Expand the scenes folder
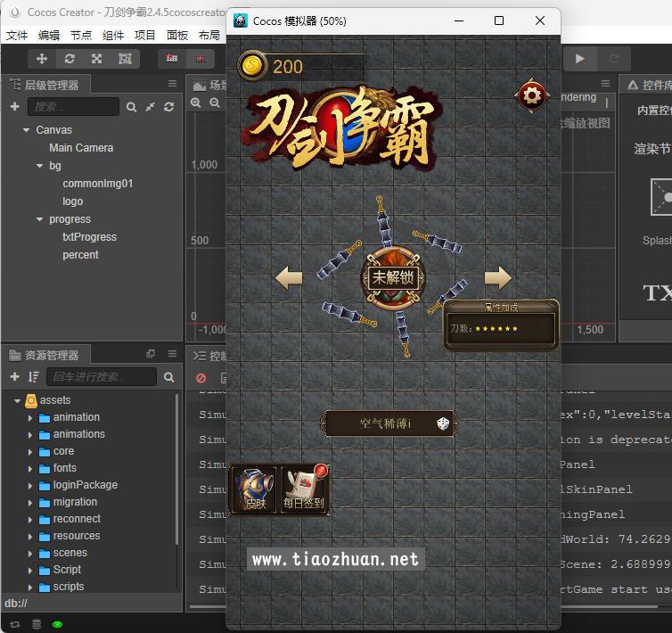The image size is (672, 633). tap(30, 554)
